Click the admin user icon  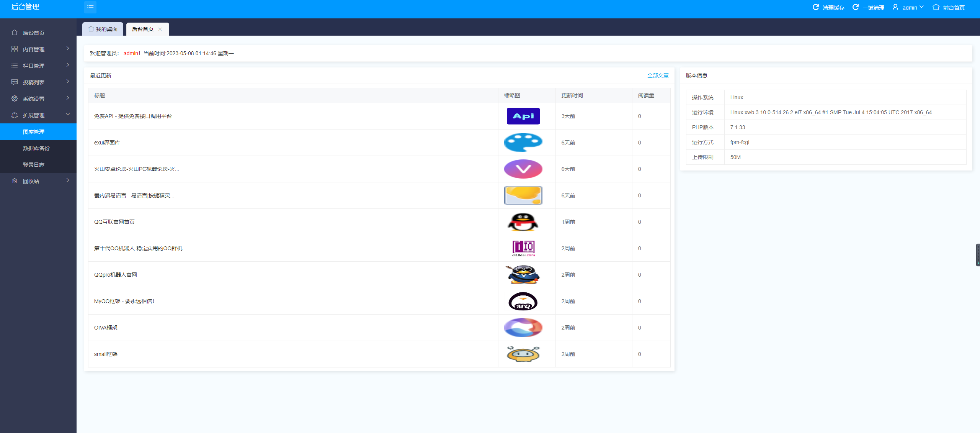click(x=895, y=7)
